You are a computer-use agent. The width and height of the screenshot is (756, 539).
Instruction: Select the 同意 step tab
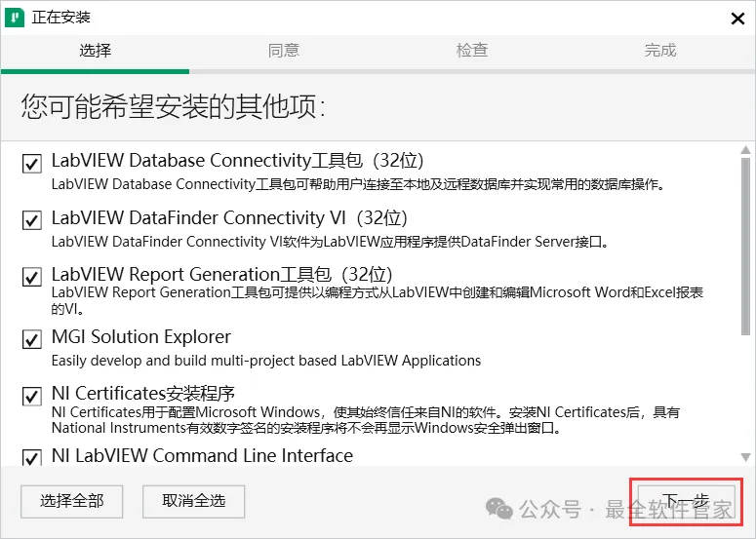pyautogui.click(x=284, y=50)
